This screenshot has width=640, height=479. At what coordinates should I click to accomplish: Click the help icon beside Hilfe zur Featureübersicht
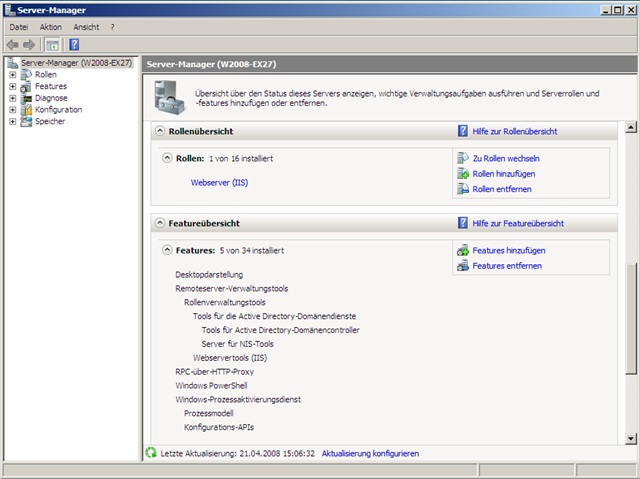coord(463,223)
